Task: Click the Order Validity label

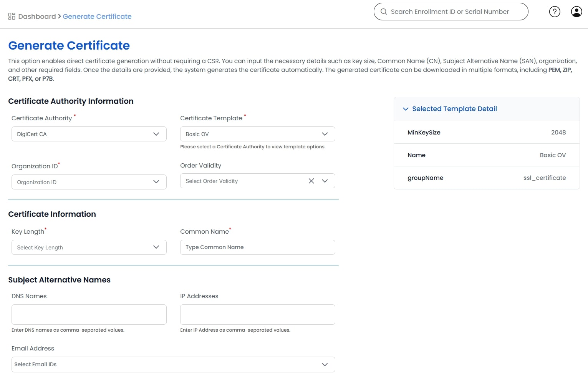Action: coord(200,165)
